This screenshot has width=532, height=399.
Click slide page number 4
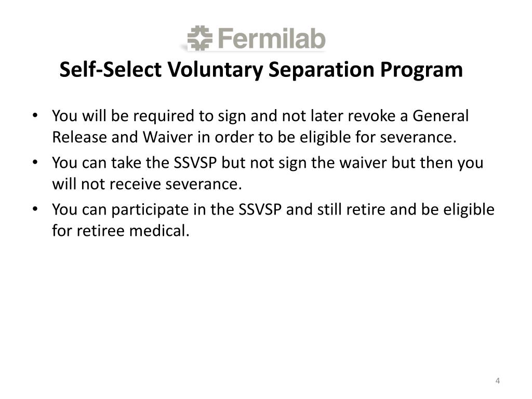[497, 381]
